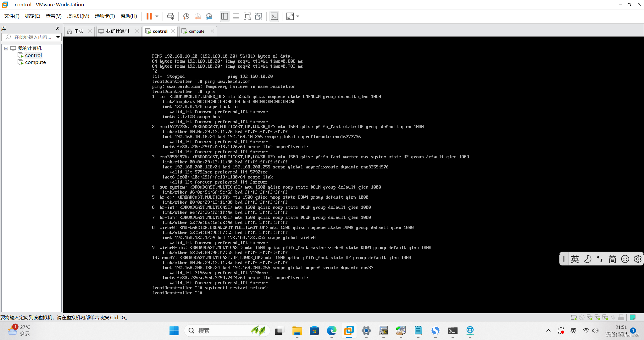Open the teal message log icon
644x340 pixels.
click(x=633, y=317)
